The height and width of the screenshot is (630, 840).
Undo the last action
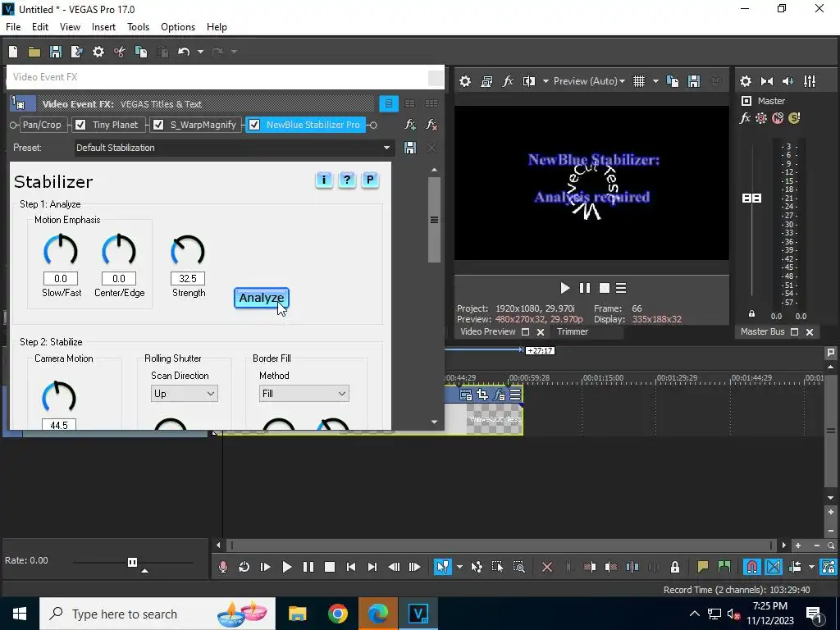coord(184,52)
